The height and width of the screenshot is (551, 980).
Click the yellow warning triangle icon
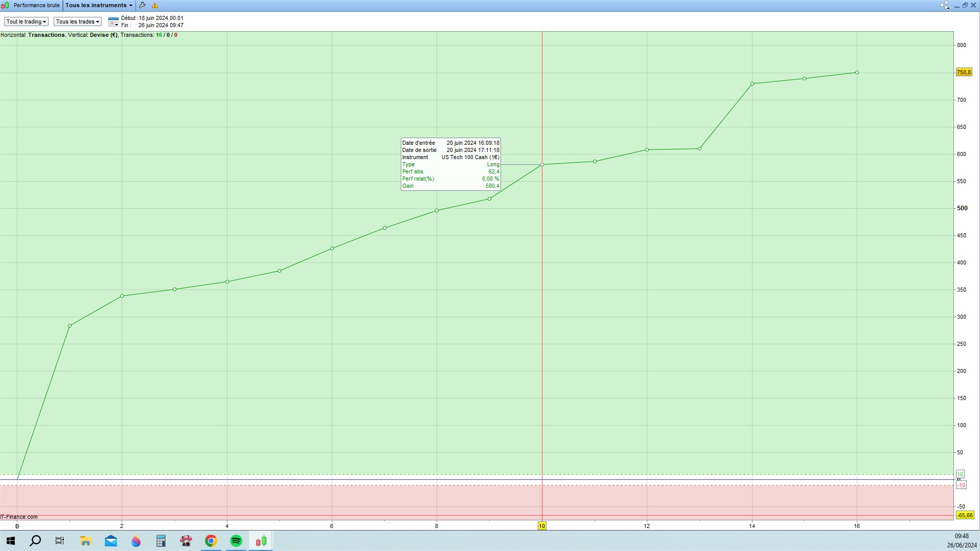pos(155,6)
